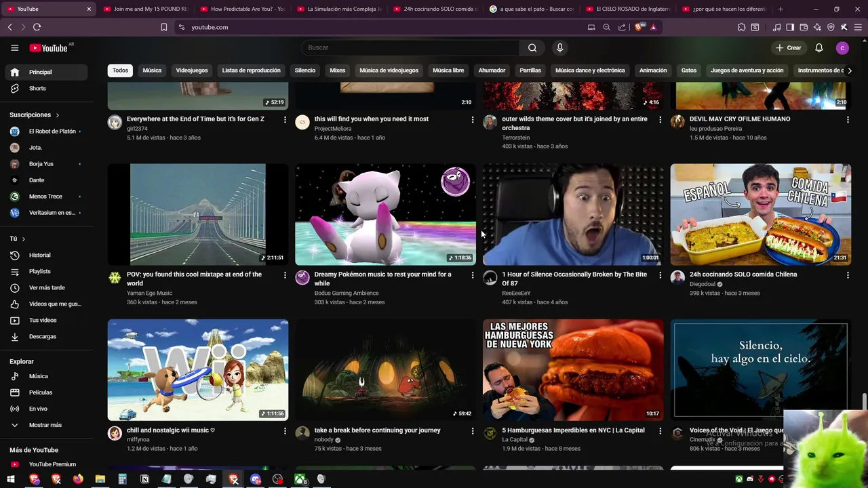The height and width of the screenshot is (488, 868).
Task: Expand Mostrar más in the sidebar
Action: click(44, 425)
